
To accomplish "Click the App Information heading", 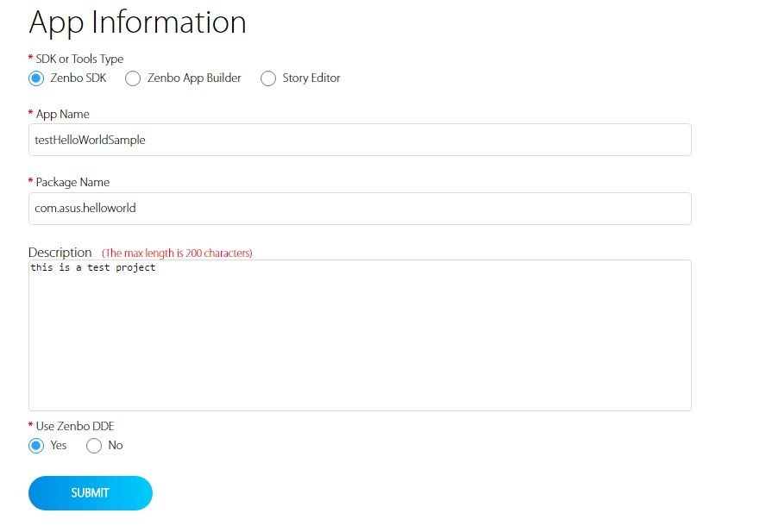I will pyautogui.click(x=138, y=23).
